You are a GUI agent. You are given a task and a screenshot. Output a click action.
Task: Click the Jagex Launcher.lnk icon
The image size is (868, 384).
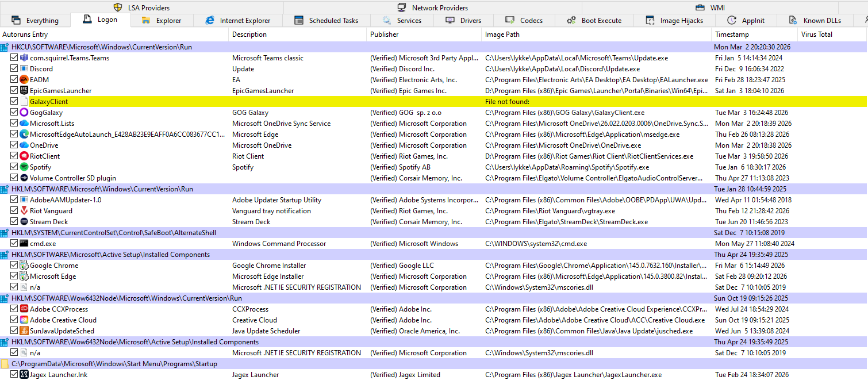click(24, 375)
